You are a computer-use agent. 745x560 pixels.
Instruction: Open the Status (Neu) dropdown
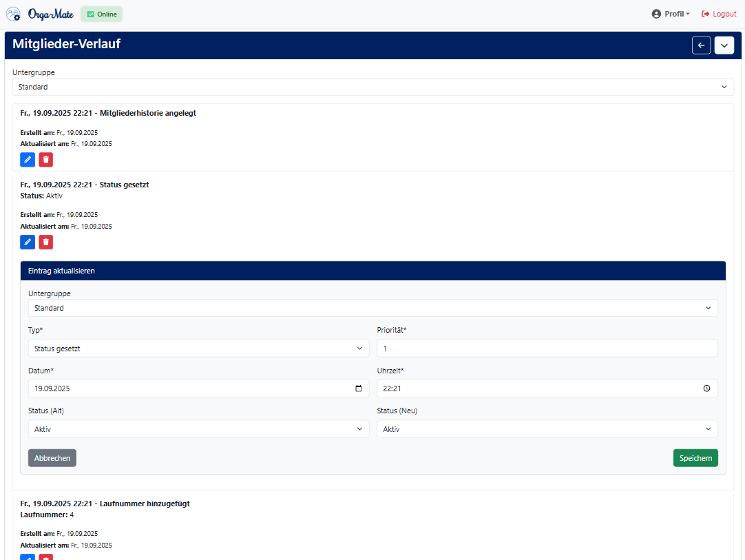(547, 429)
